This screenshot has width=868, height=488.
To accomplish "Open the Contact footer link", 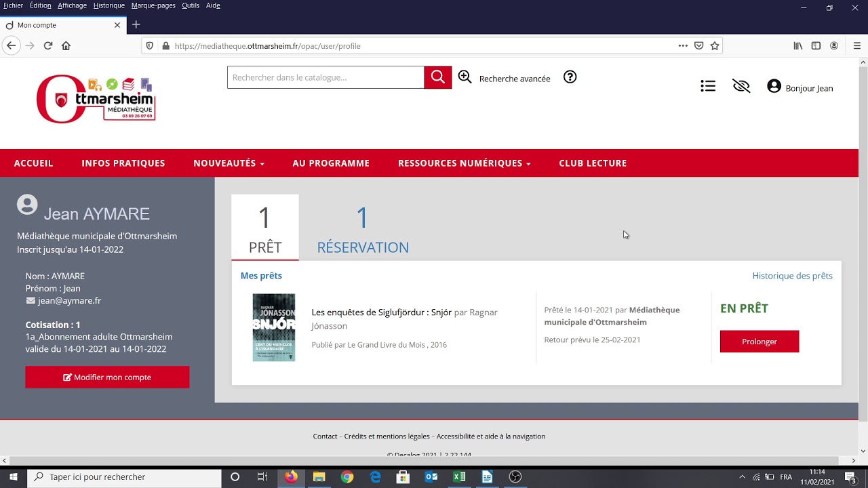I will [x=325, y=436].
